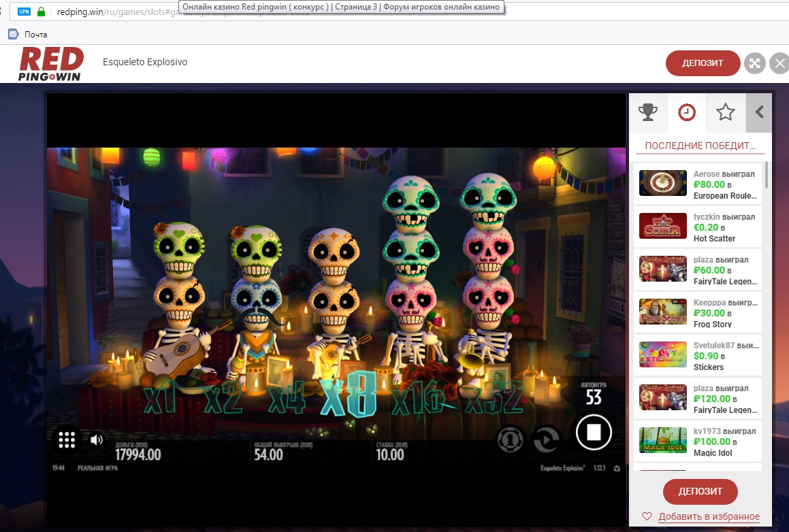The image size is (789, 532).
Task: Click the heart favorite icon
Action: pos(647,516)
